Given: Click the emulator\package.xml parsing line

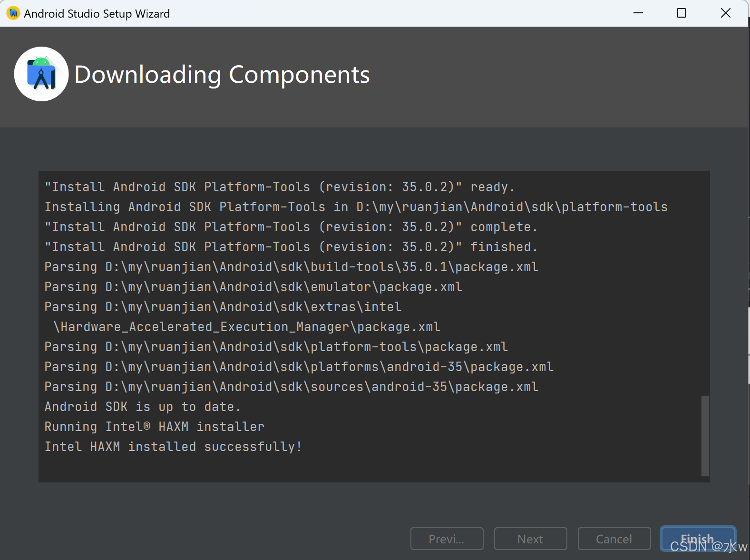Looking at the screenshot, I should [253, 286].
